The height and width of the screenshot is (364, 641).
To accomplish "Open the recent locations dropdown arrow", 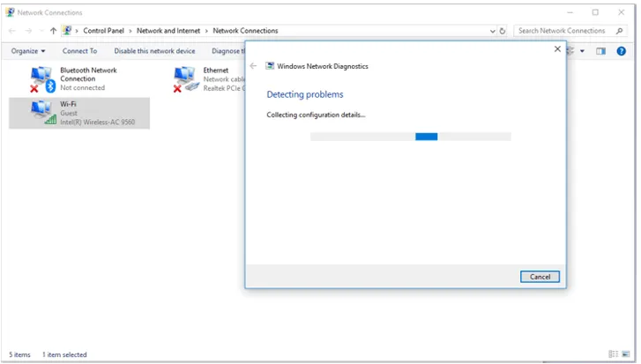I will coord(41,31).
